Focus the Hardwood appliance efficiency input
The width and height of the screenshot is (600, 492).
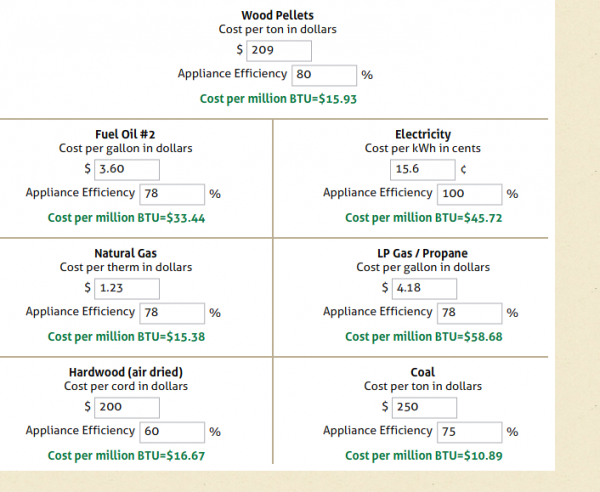click(172, 431)
